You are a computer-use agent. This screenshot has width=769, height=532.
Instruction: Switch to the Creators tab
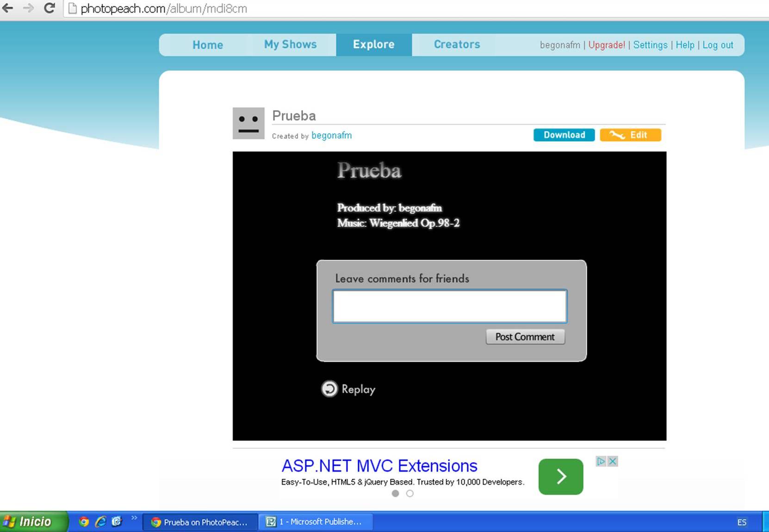[x=457, y=44]
